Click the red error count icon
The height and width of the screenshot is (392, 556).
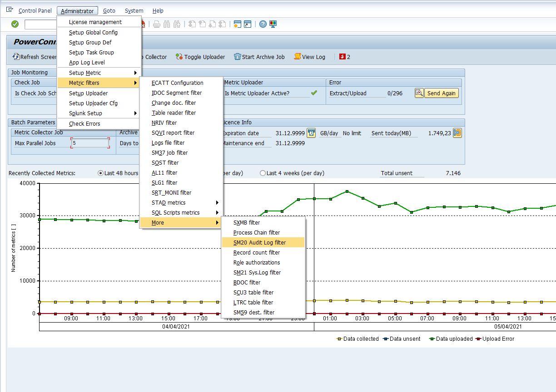(x=343, y=57)
